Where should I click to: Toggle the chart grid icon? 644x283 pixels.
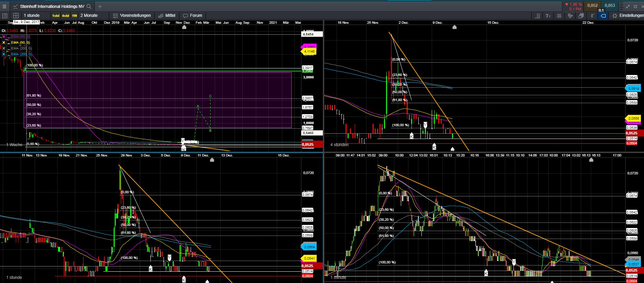point(559,16)
